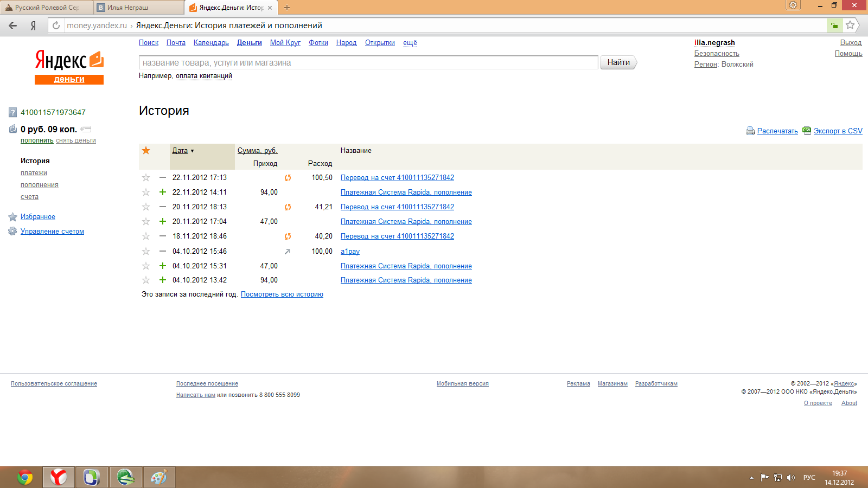Toggle favorite star for 04.10.2012 15:31 row
868x488 pixels.
(x=146, y=266)
